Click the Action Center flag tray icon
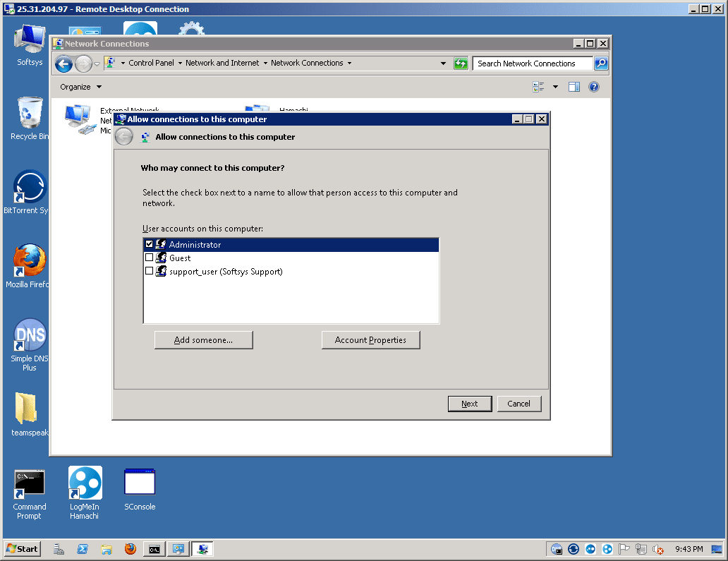This screenshot has height=561, width=728. [624, 549]
